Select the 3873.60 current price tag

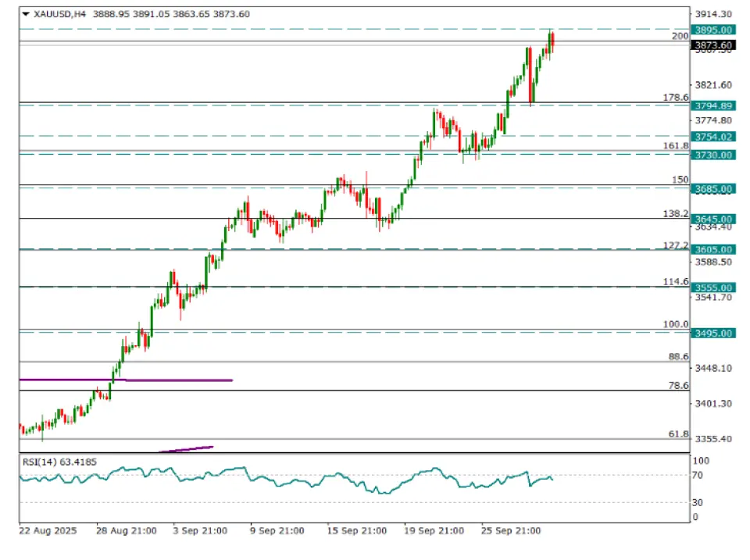[x=713, y=46]
